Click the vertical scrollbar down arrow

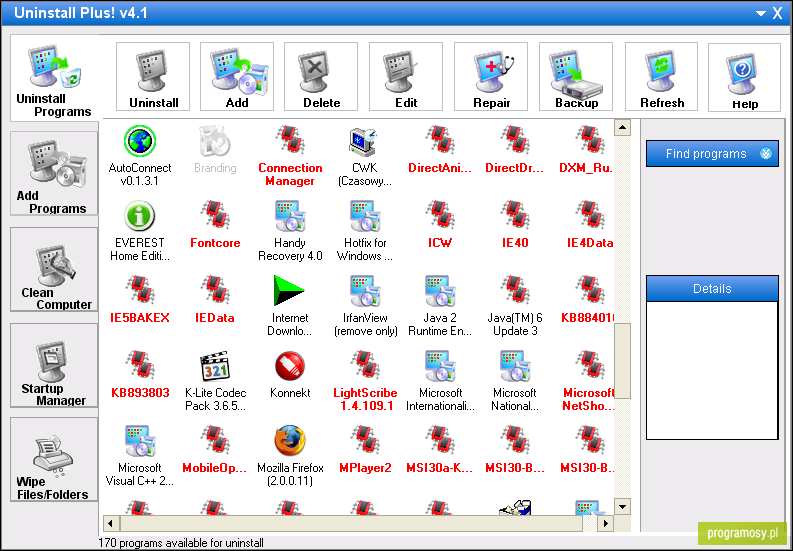pos(622,506)
